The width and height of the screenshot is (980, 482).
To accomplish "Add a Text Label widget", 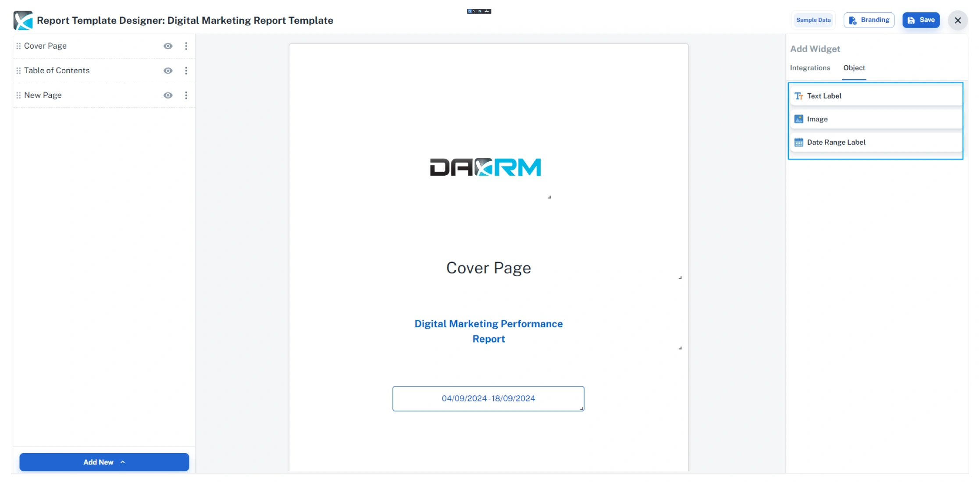I will pos(876,96).
